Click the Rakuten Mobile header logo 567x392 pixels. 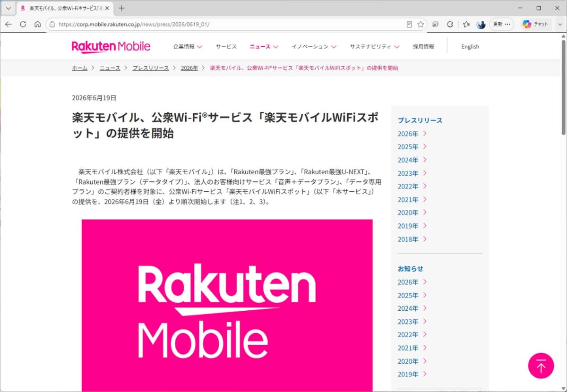(x=111, y=46)
